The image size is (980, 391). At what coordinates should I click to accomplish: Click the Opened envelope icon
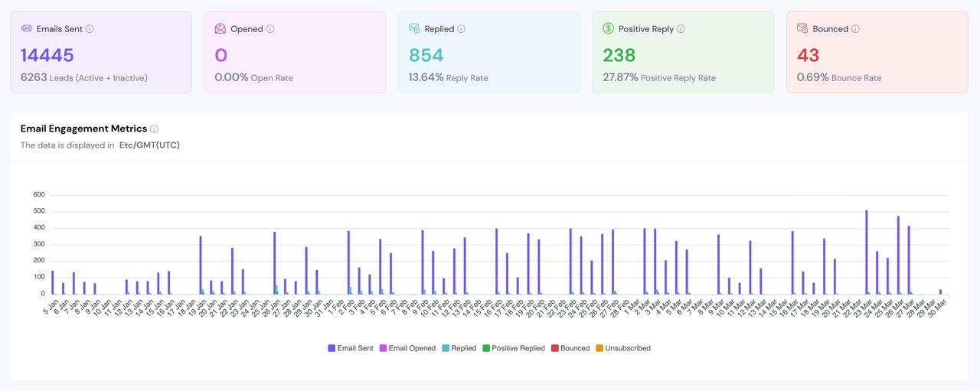(x=220, y=29)
